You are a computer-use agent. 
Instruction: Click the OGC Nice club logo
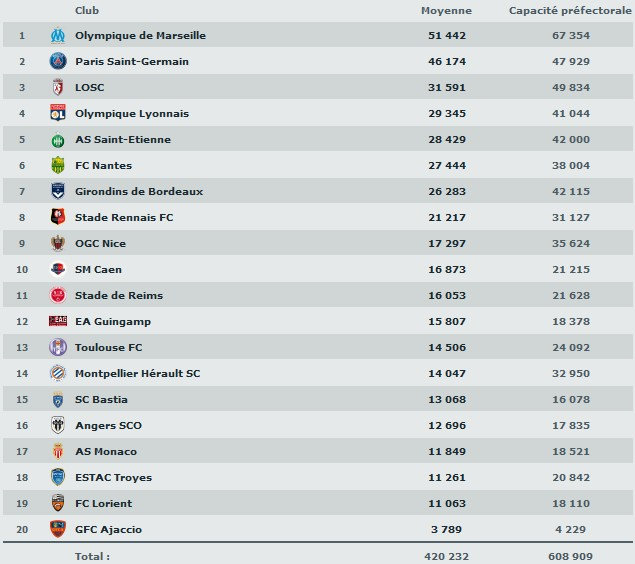57,243
